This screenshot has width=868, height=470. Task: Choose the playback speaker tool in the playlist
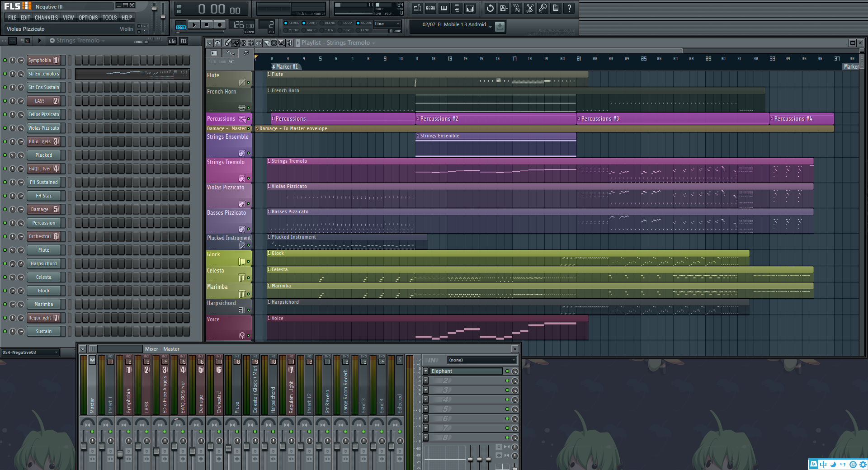coord(289,43)
